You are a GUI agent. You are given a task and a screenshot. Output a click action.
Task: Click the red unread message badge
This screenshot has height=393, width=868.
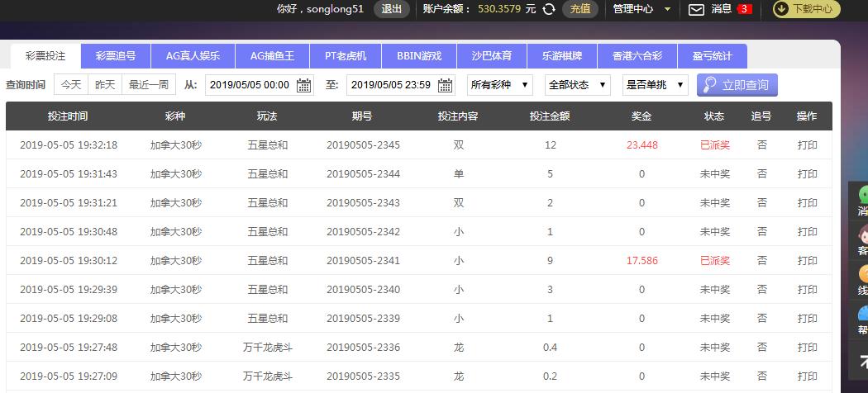pyautogui.click(x=744, y=9)
